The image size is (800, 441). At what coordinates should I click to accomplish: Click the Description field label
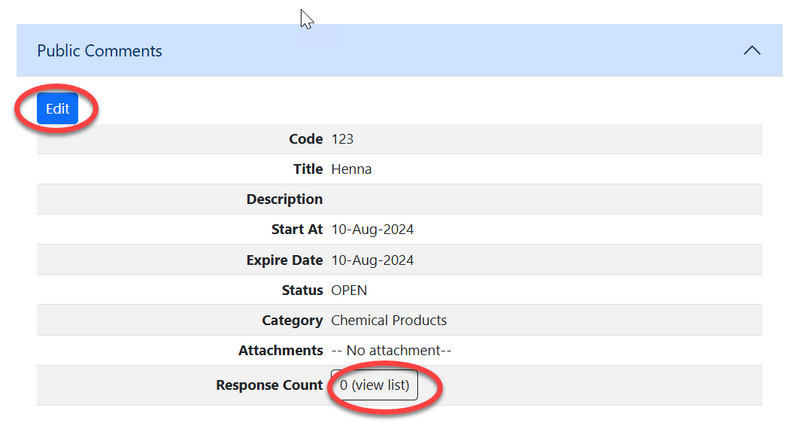[284, 199]
